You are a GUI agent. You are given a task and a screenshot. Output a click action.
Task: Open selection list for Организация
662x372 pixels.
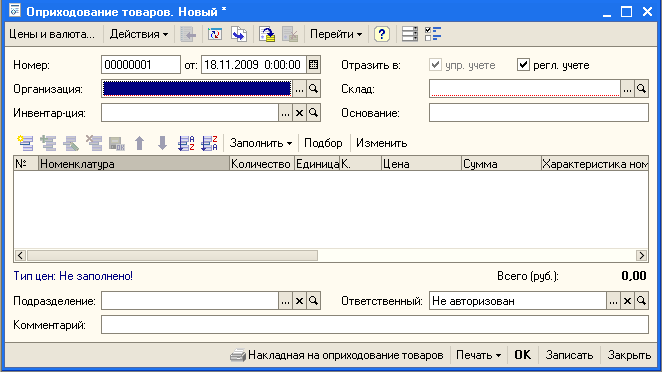coord(299,89)
